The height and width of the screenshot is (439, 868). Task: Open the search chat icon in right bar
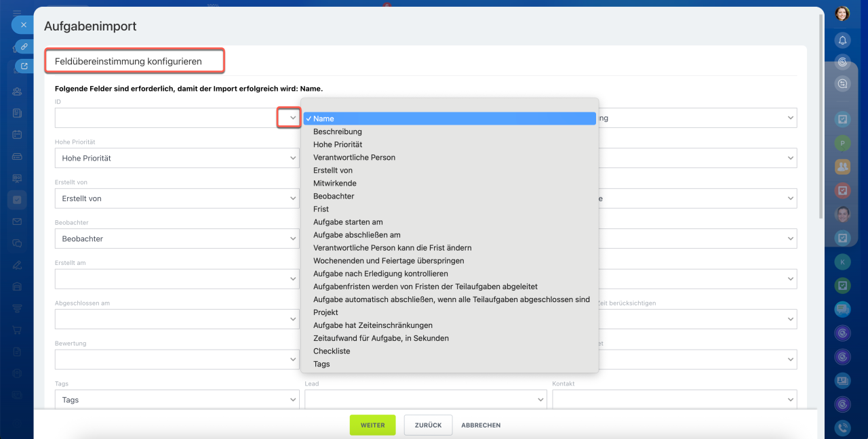coord(842,84)
